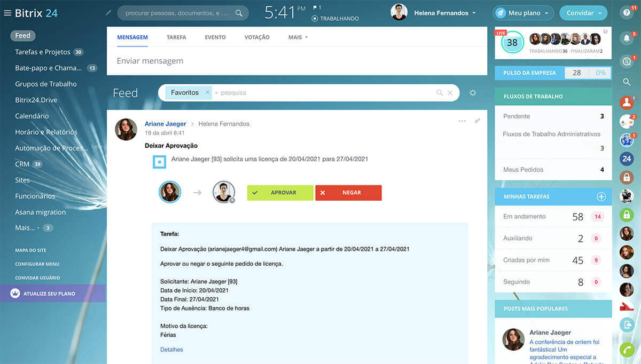Add new task with plus icon
This screenshot has height=364, width=641.
click(x=601, y=197)
